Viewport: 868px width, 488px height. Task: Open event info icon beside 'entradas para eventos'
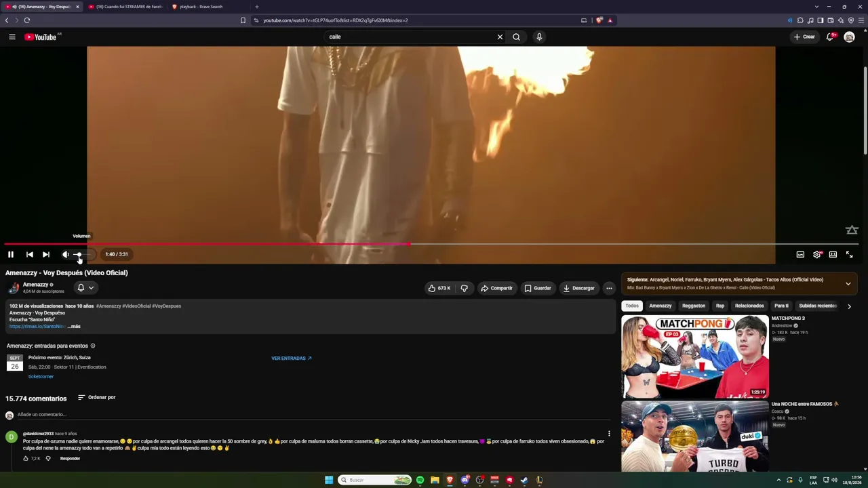[x=93, y=346]
